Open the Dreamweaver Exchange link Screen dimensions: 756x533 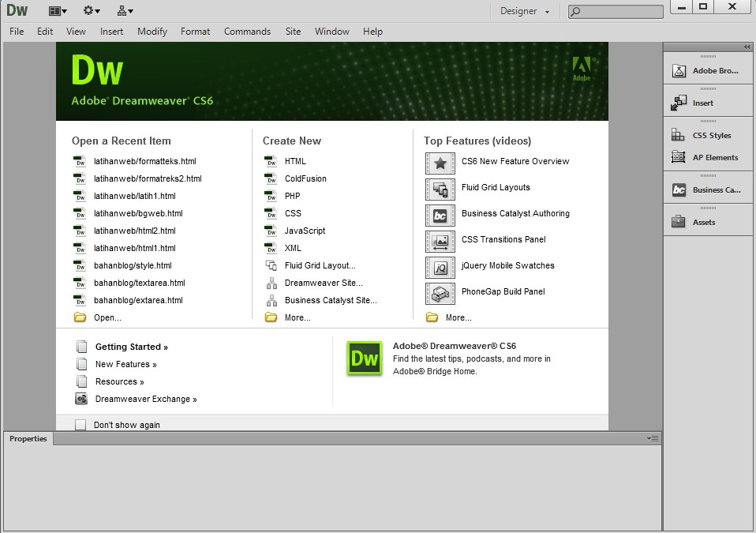coord(146,399)
